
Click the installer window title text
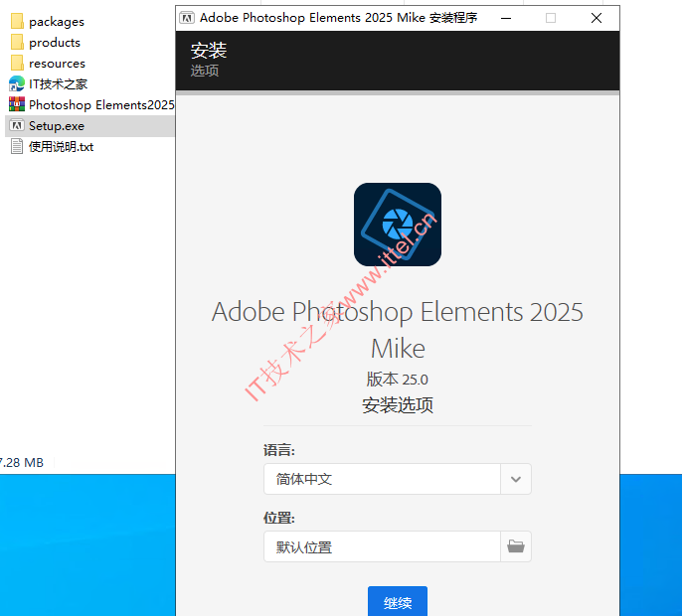pos(338,18)
